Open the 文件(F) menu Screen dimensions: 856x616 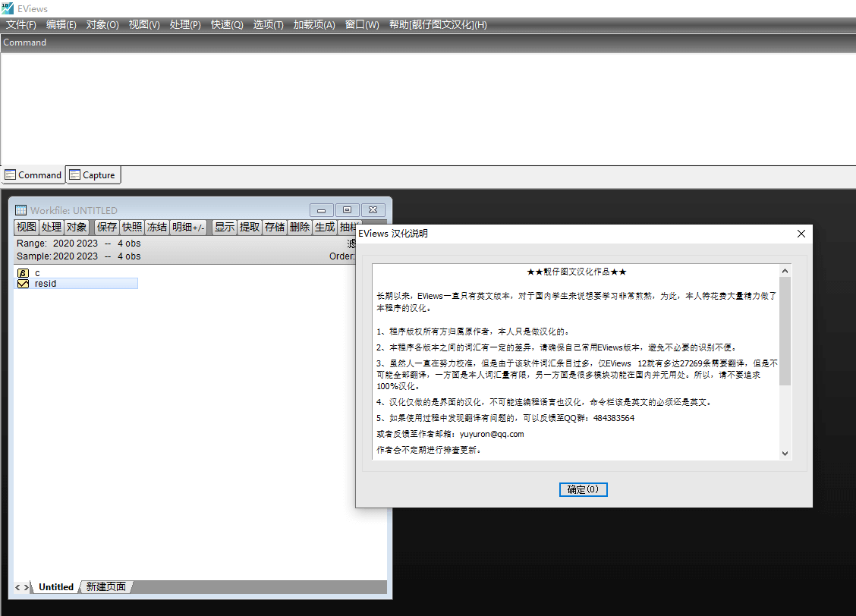point(20,24)
